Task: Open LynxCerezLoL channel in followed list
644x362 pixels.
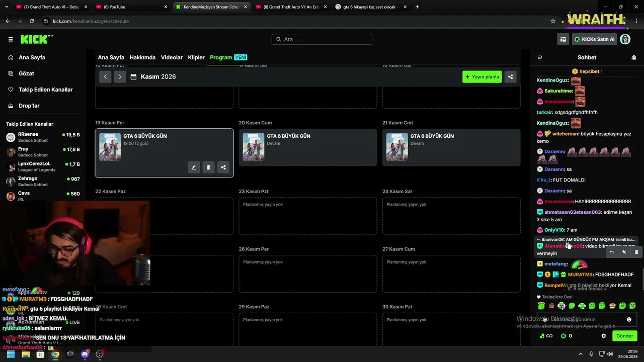Action: point(43,166)
